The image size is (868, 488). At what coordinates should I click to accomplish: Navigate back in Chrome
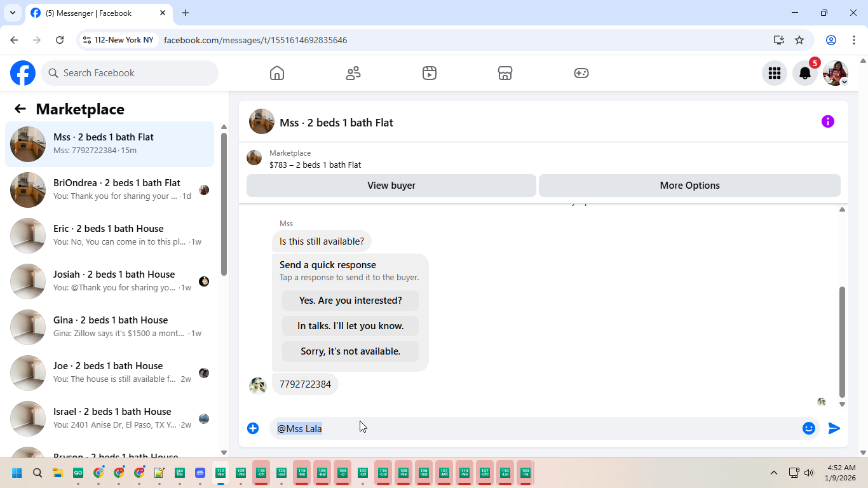click(x=14, y=40)
